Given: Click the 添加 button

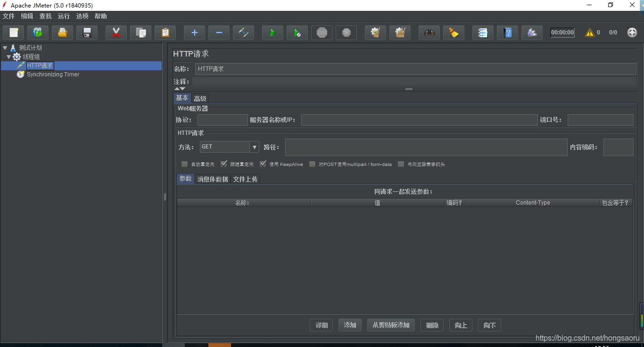Looking at the screenshot, I should click(350, 325).
